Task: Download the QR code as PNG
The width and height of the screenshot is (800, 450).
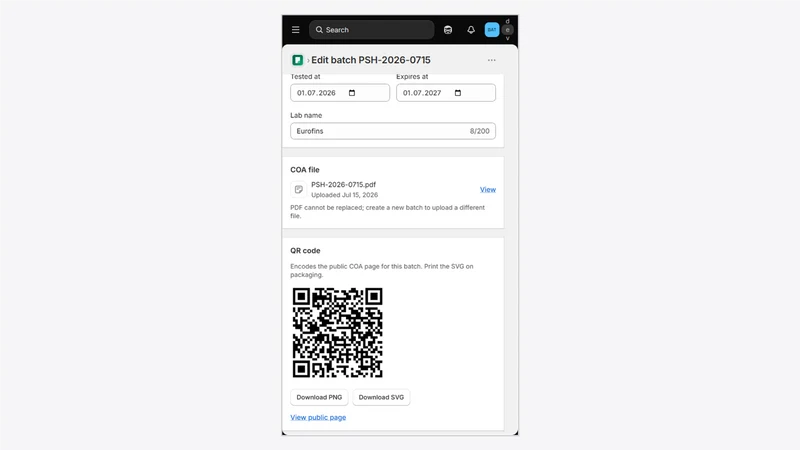Action: 319,397
